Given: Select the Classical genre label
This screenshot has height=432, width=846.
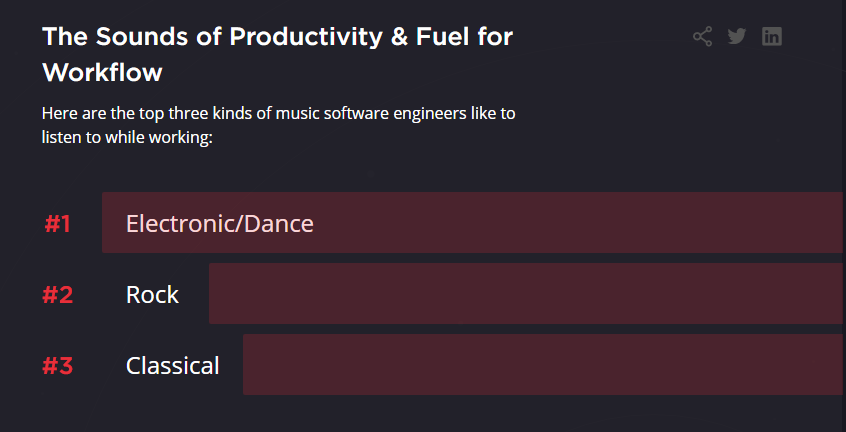Looking at the screenshot, I should (173, 366).
